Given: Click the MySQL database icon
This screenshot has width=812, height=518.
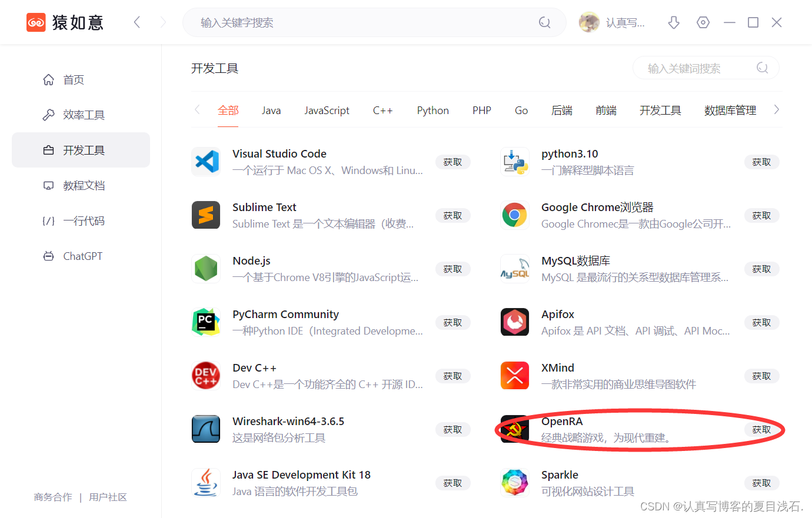Looking at the screenshot, I should 515,269.
